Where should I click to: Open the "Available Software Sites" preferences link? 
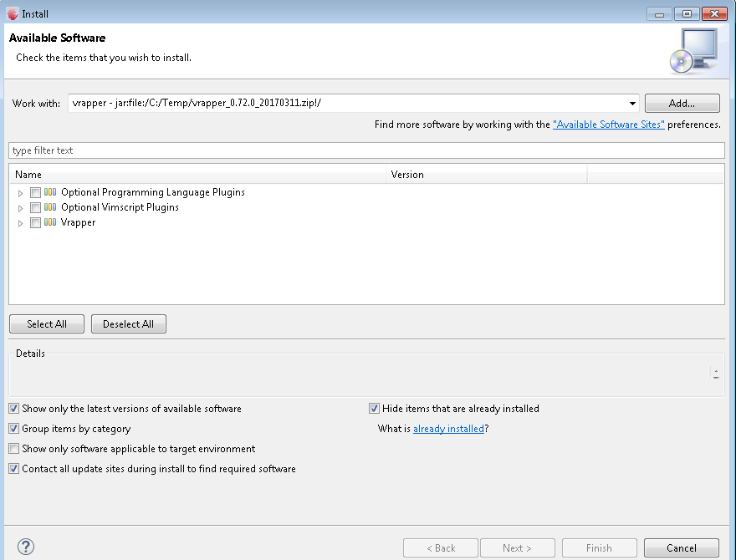click(608, 124)
